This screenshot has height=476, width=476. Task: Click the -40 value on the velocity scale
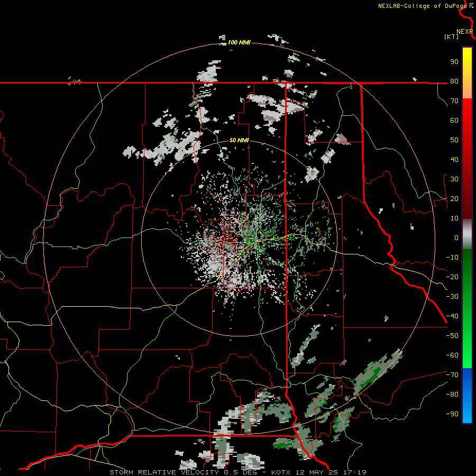[452, 316]
